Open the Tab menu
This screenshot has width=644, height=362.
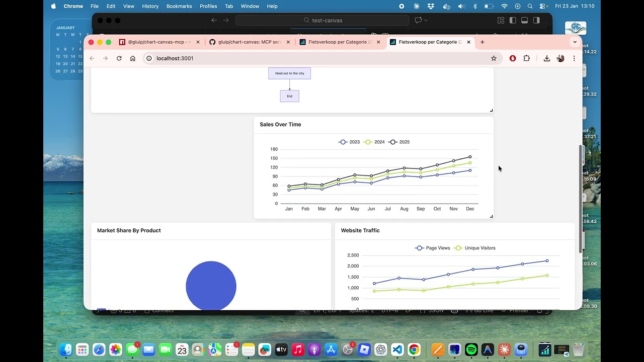tap(229, 6)
